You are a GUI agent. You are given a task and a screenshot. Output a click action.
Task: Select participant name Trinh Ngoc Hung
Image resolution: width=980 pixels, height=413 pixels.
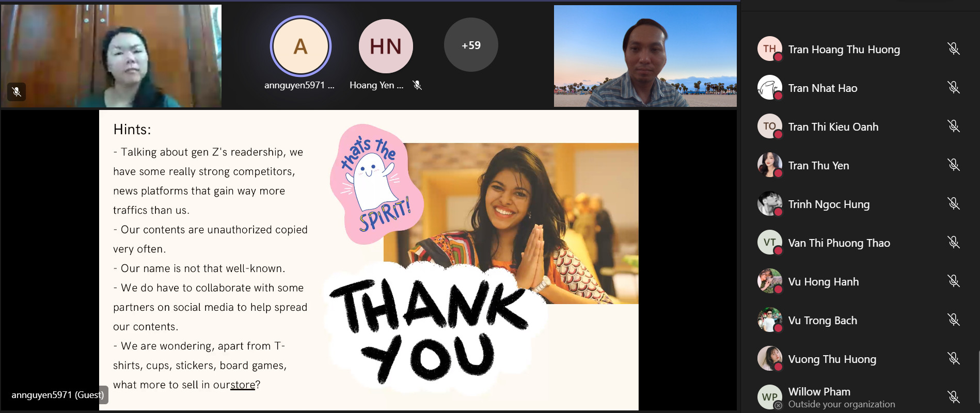pos(829,204)
